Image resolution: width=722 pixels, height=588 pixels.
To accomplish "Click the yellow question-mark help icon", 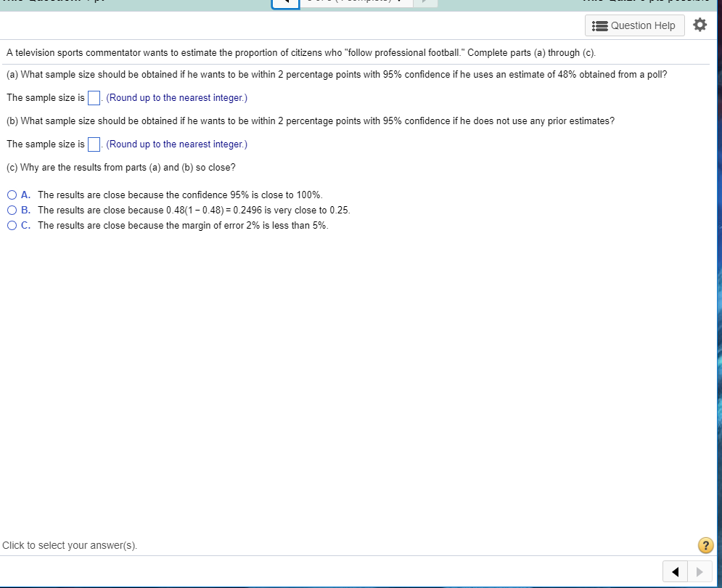I will pos(705,545).
